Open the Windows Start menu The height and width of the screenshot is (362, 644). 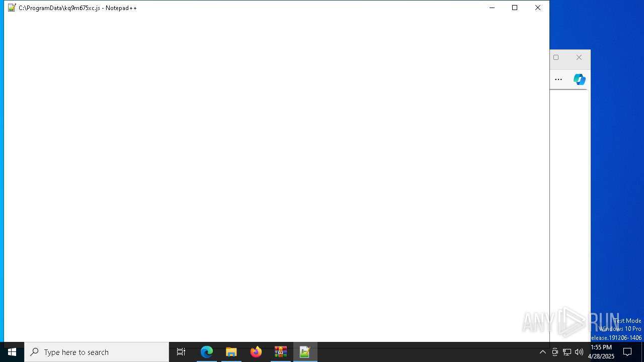pos(12,352)
